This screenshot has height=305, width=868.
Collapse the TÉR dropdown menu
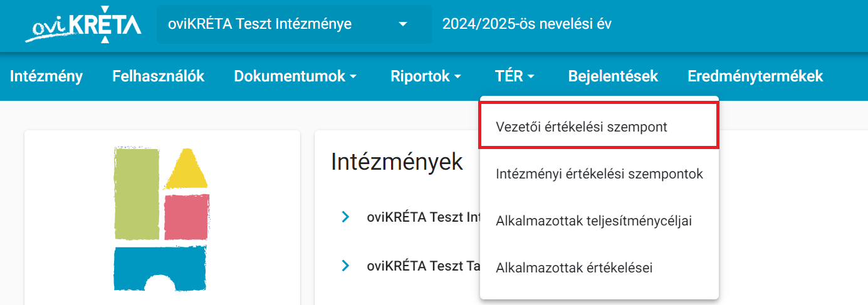(515, 76)
